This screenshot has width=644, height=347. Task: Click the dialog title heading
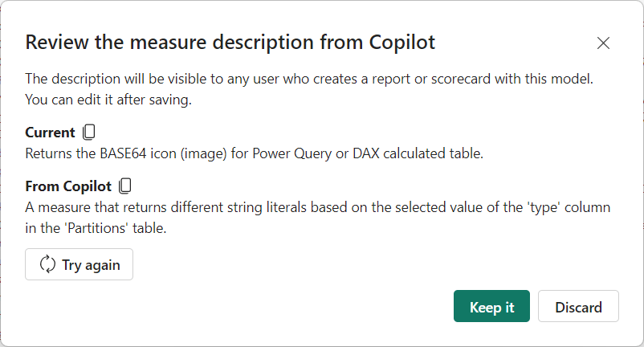230,43
